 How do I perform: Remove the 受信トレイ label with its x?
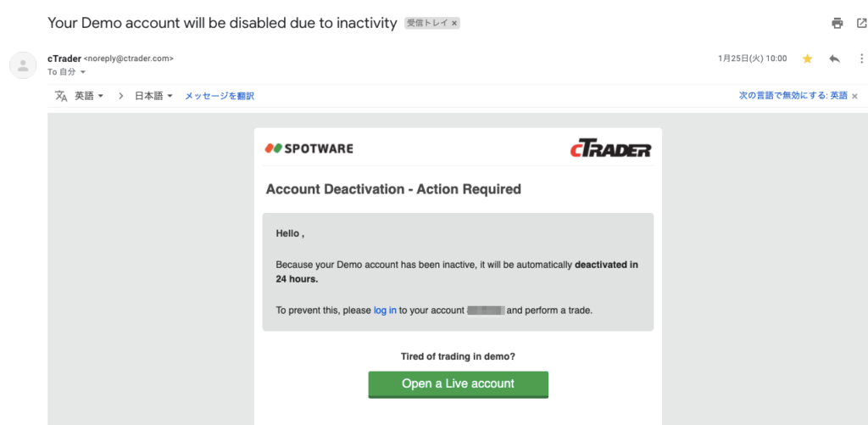tap(454, 23)
